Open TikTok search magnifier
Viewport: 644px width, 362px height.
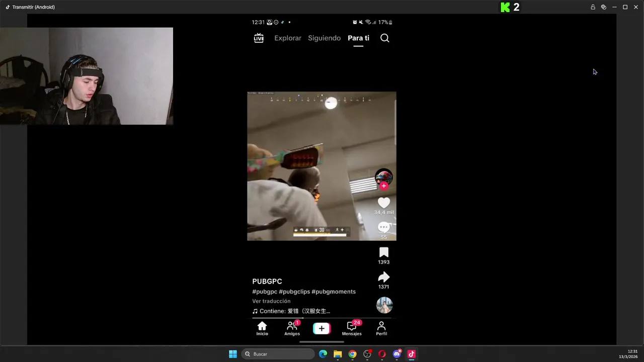click(x=385, y=38)
